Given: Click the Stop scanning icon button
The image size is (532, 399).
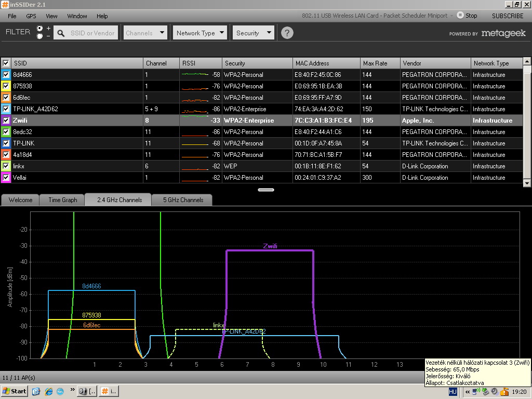Looking at the screenshot, I should pyautogui.click(x=460, y=15).
